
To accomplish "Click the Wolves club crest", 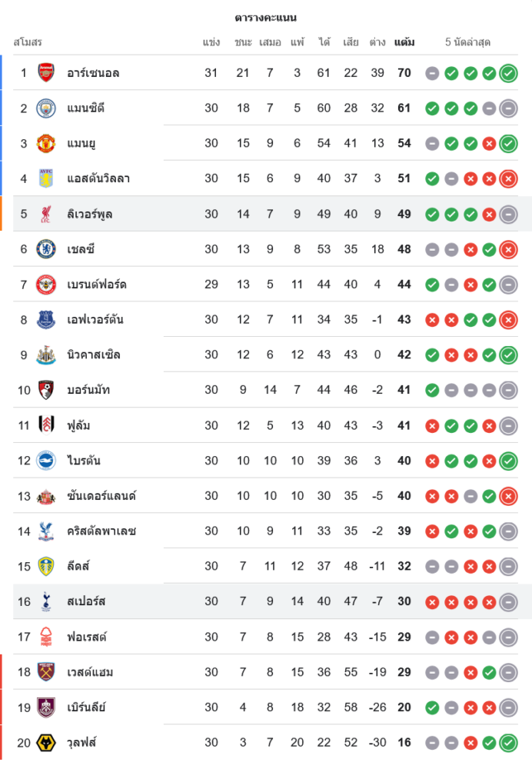I will pyautogui.click(x=46, y=743).
